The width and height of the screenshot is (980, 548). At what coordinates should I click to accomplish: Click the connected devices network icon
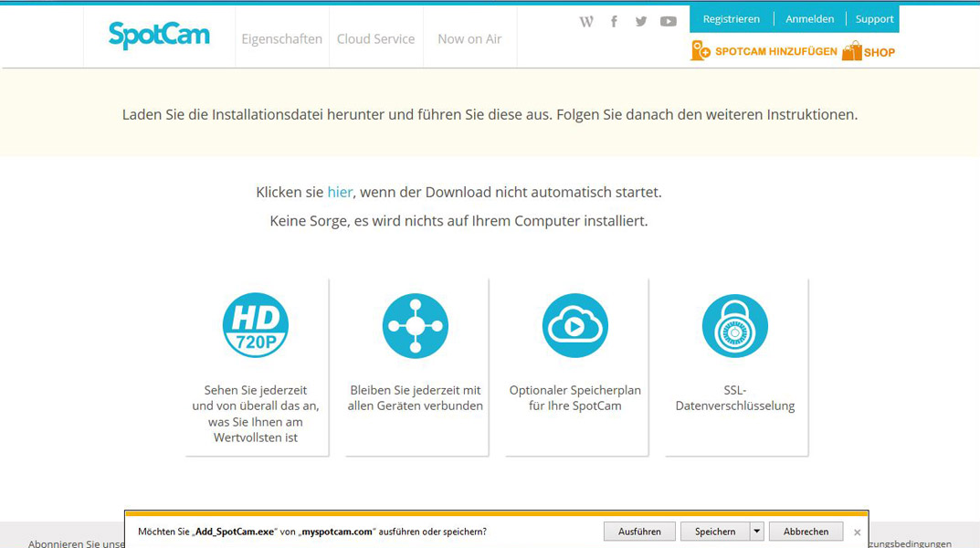(416, 325)
